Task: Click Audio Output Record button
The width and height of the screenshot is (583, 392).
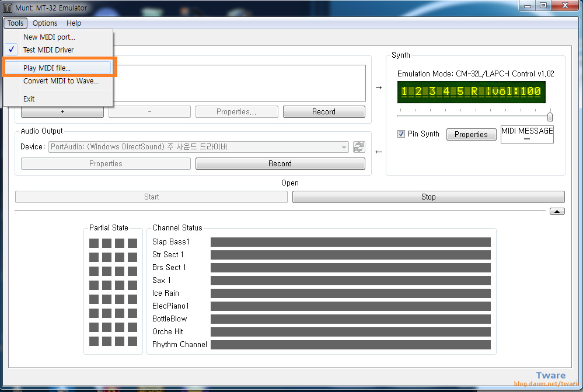Action: [x=280, y=163]
